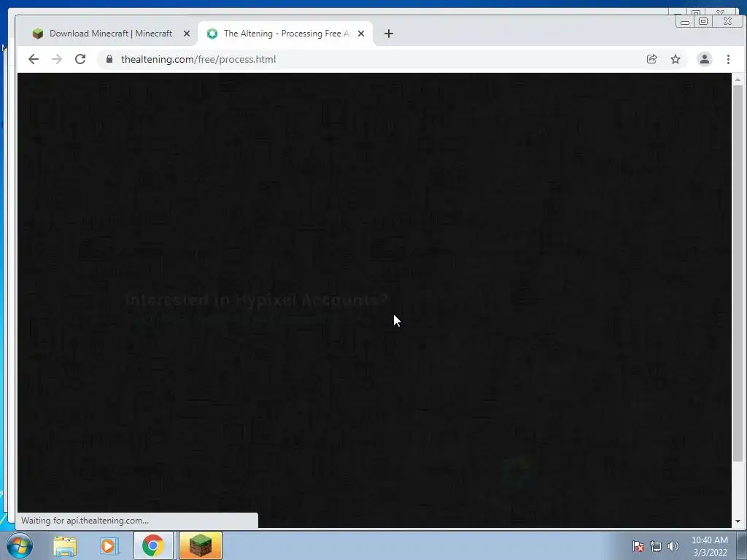This screenshot has width=747, height=560.
Task: Click the Chrome taskbar icon
Action: pos(153,545)
